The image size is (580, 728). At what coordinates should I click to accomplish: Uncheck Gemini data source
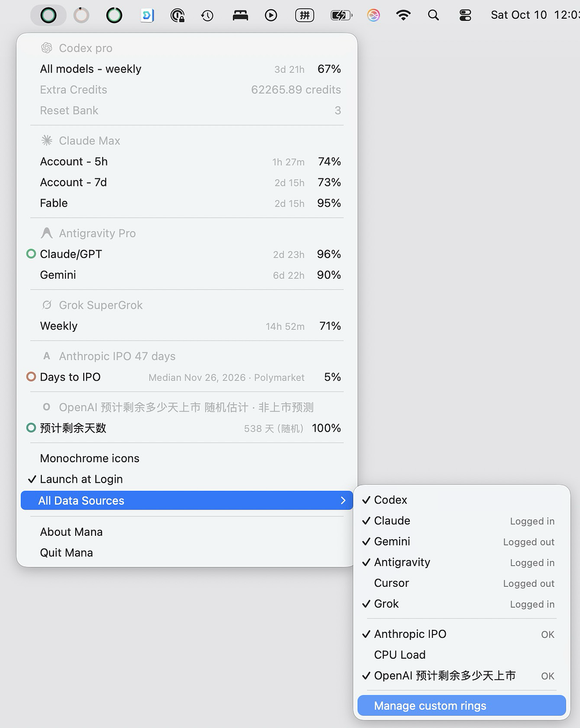pyautogui.click(x=461, y=542)
